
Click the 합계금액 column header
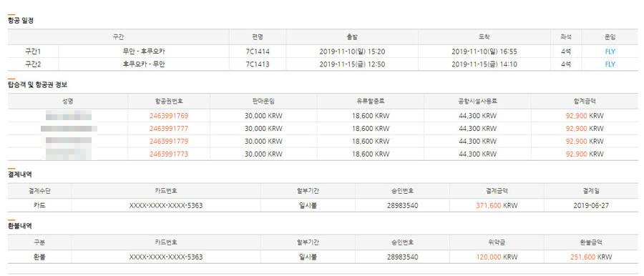click(x=585, y=101)
